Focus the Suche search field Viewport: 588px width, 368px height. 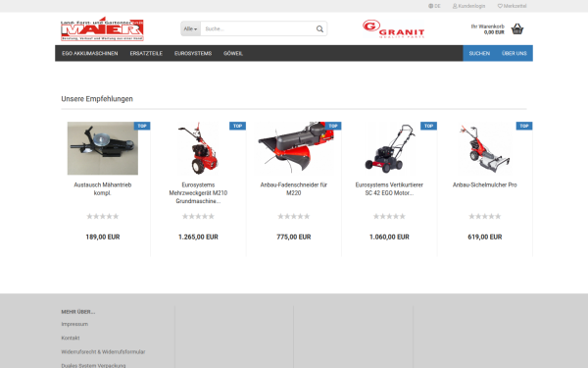pos(258,28)
